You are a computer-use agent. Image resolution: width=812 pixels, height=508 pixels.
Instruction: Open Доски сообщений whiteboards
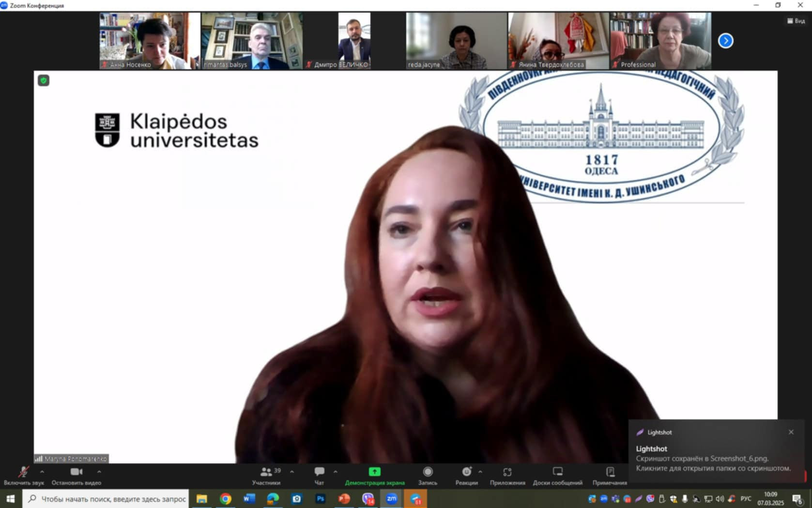tap(558, 476)
